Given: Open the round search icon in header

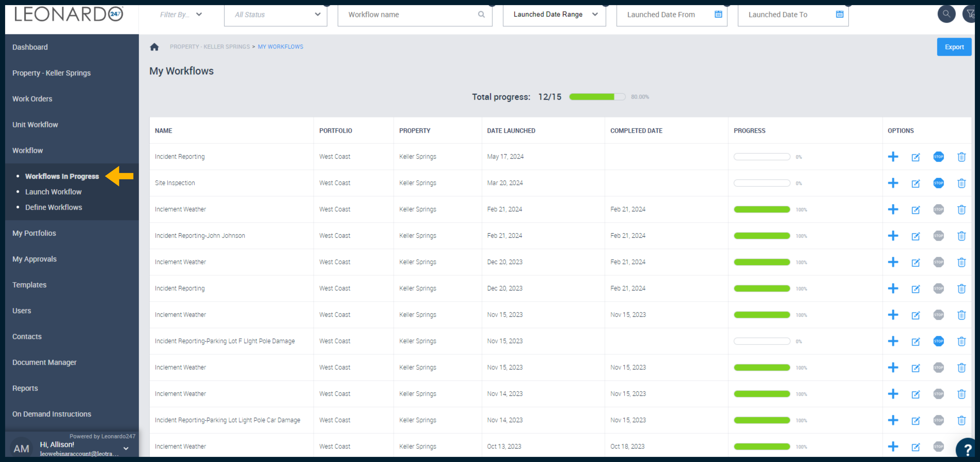Looking at the screenshot, I should [946, 14].
